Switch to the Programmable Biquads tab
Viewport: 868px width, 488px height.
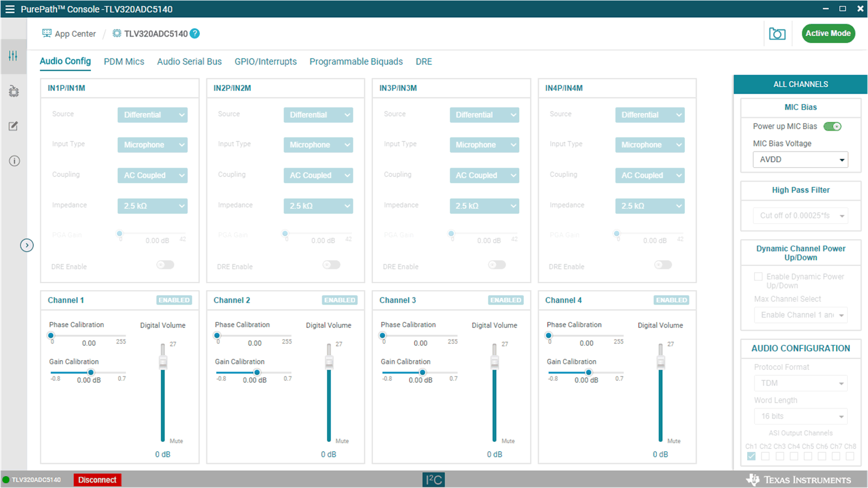pos(356,62)
